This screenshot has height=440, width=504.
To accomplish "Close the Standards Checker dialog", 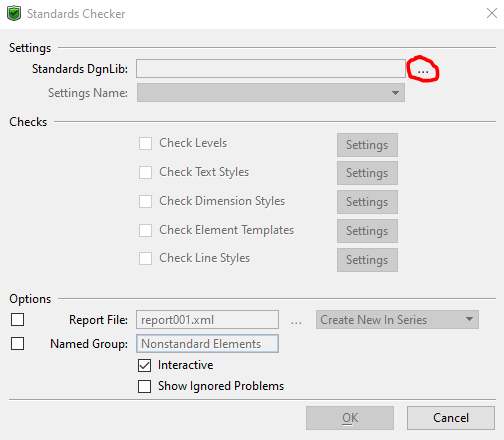I will (492, 13).
